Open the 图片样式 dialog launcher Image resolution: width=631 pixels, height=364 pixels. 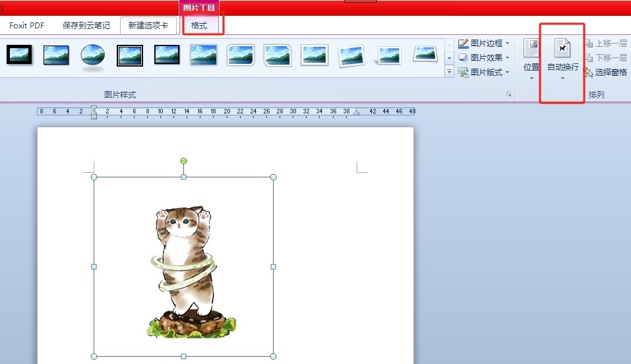(508, 94)
